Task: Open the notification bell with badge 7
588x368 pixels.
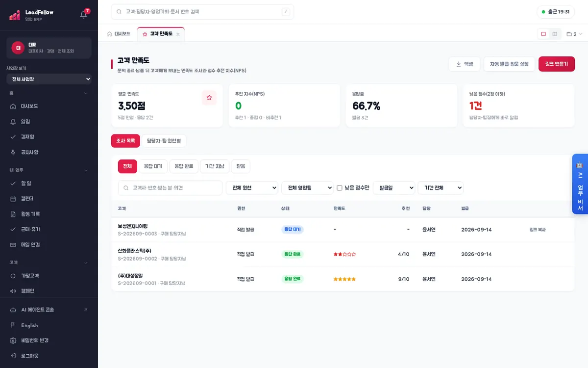Action: click(x=84, y=14)
